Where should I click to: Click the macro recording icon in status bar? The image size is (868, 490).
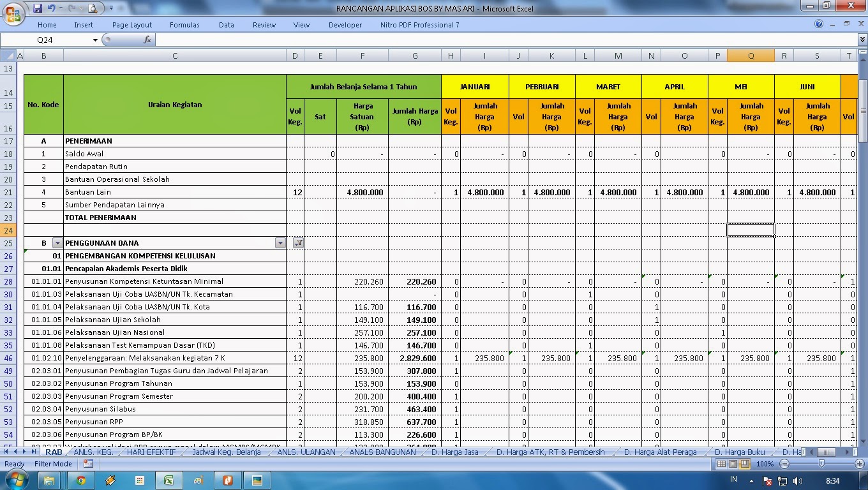tap(88, 464)
